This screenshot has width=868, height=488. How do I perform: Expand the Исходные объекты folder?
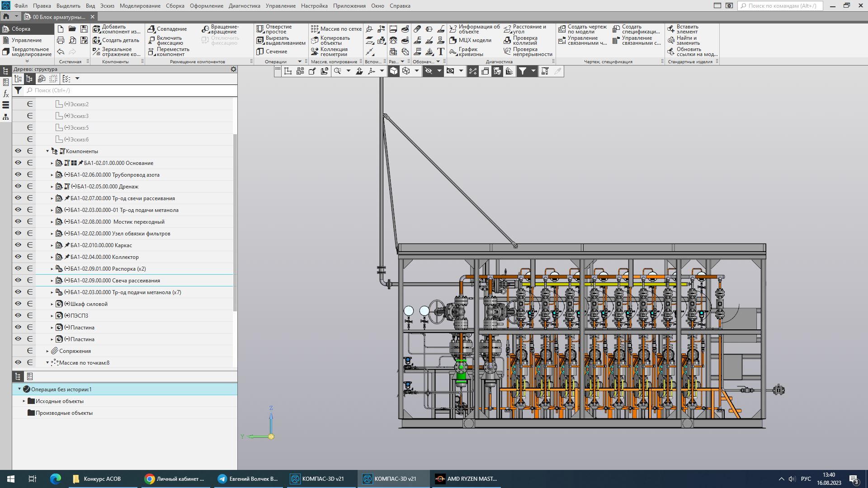(24, 401)
